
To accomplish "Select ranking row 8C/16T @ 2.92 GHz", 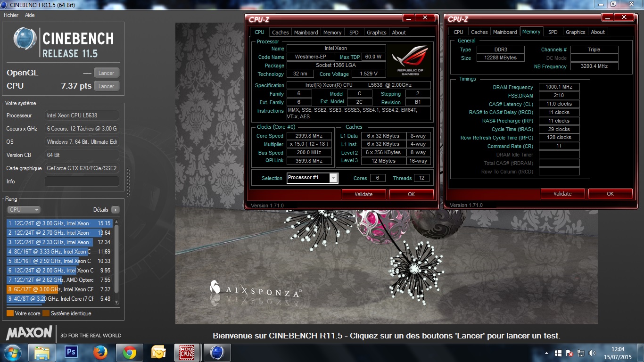I will coord(59,261).
